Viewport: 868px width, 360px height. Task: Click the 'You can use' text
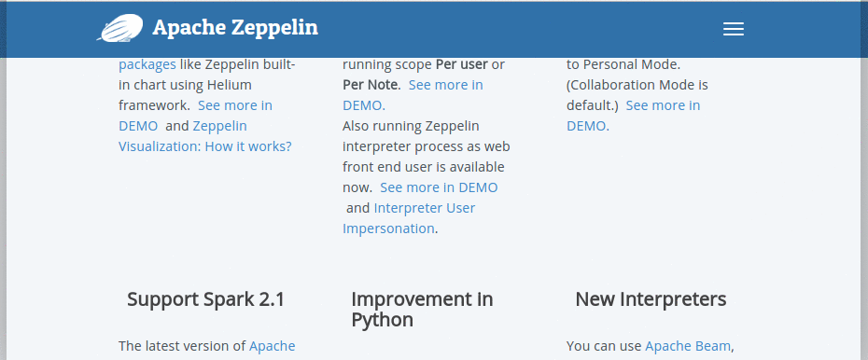coord(604,346)
